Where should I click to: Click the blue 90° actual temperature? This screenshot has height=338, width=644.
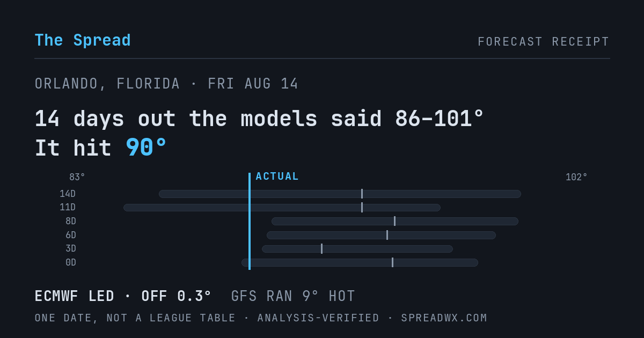click(146, 148)
